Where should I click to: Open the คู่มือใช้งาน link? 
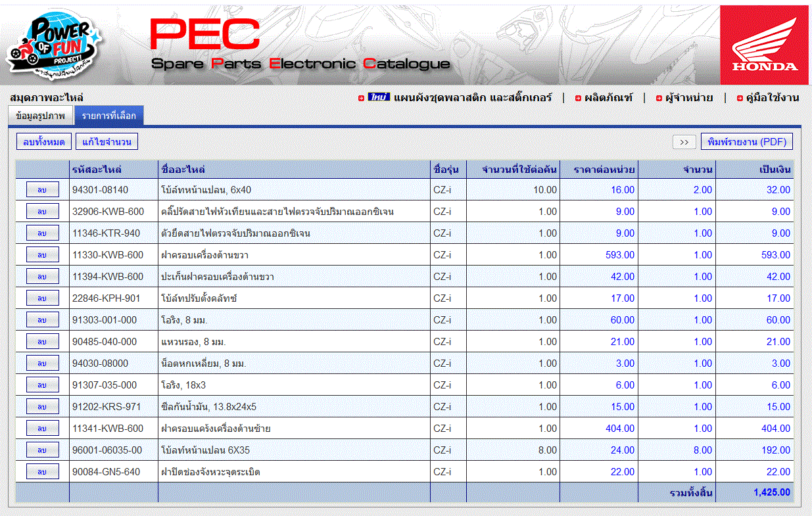[x=773, y=97]
